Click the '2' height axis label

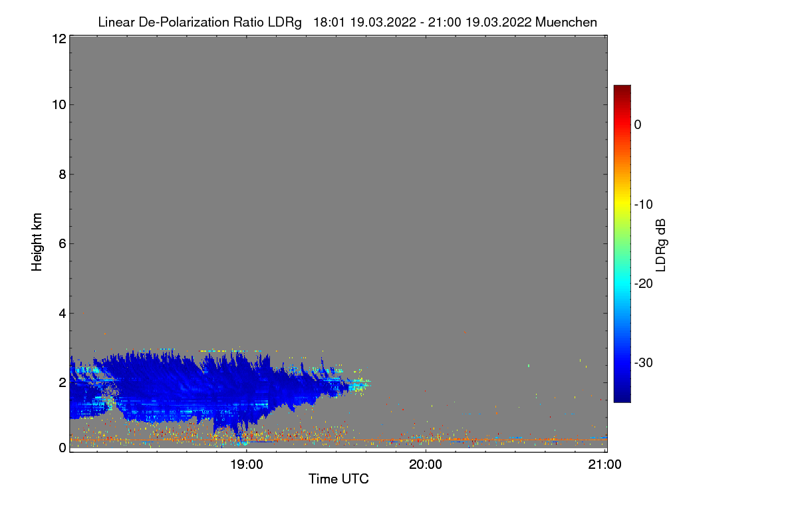click(62, 382)
